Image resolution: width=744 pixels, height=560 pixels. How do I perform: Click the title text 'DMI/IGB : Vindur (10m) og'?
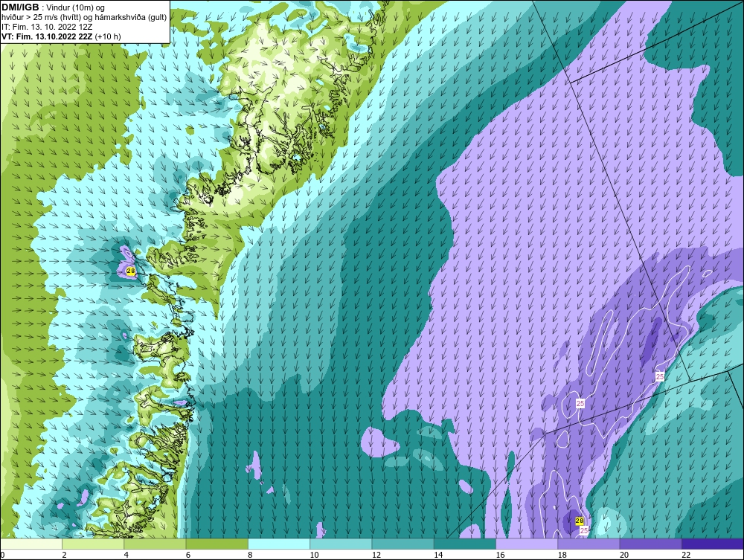[53, 7]
